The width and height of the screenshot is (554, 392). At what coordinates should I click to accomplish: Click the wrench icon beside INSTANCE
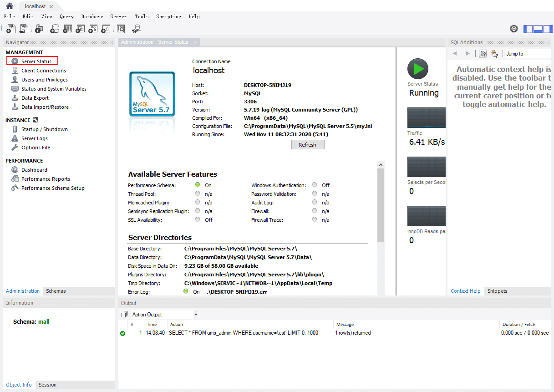coord(36,120)
